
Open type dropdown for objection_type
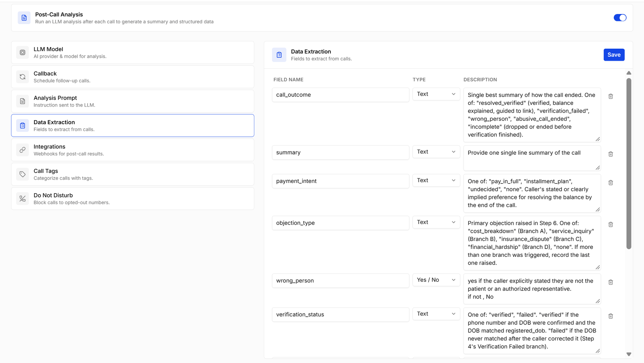click(x=436, y=222)
